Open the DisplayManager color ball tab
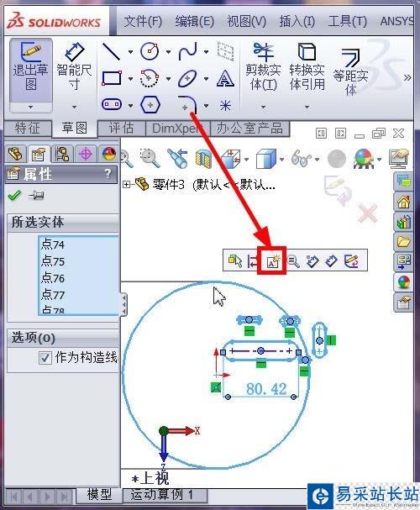The height and width of the screenshot is (510, 420). [109, 154]
